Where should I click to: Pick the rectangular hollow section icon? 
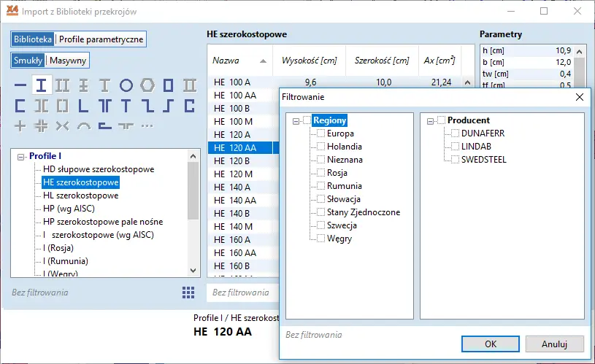pos(169,85)
